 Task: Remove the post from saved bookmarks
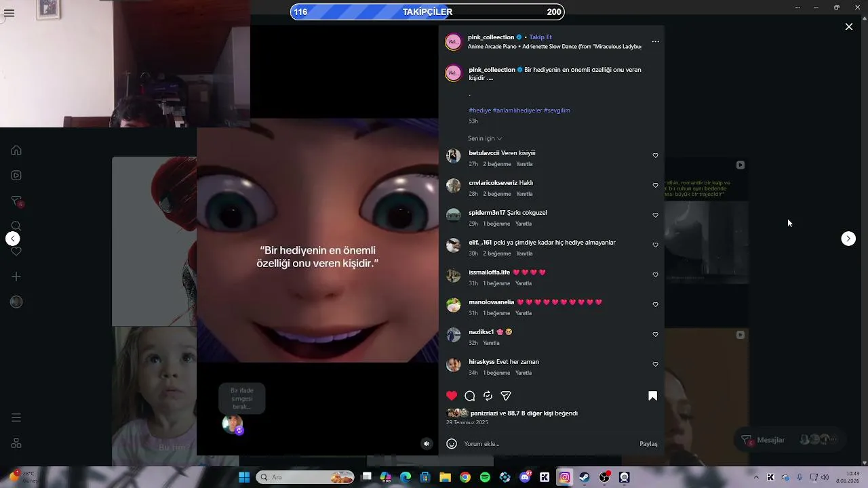click(x=652, y=396)
